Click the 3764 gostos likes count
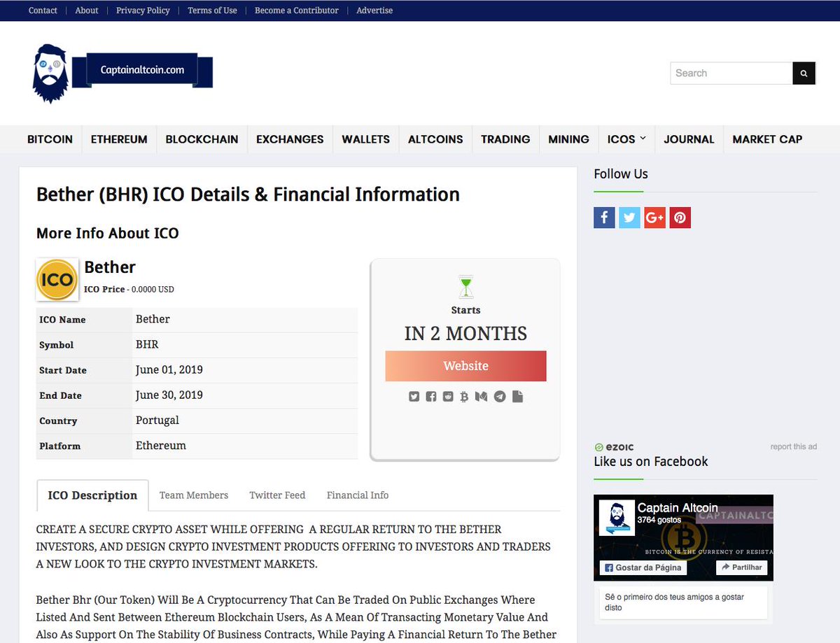This screenshot has width=840, height=643. (658, 521)
